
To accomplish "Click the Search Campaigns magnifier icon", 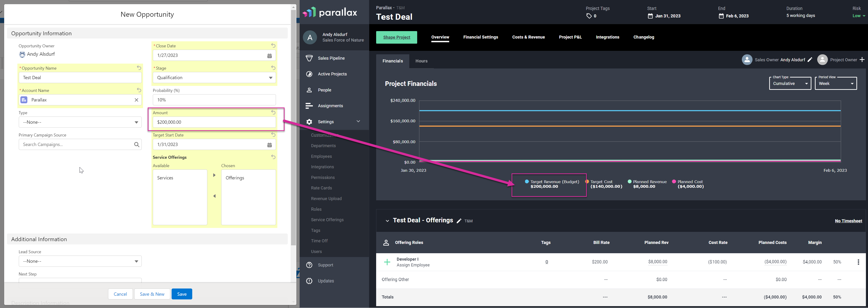I will 136,144.
